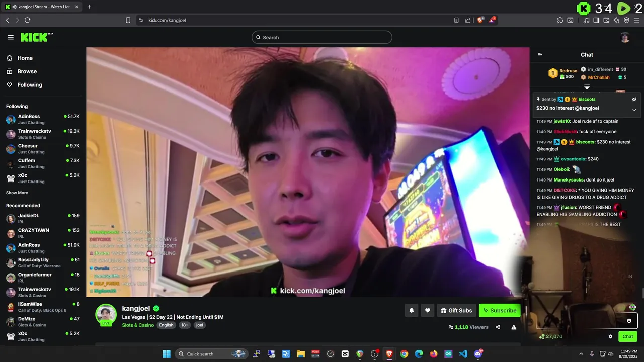Expand the pinned message chevron
Viewport: 644px width, 362px height.
point(634,110)
